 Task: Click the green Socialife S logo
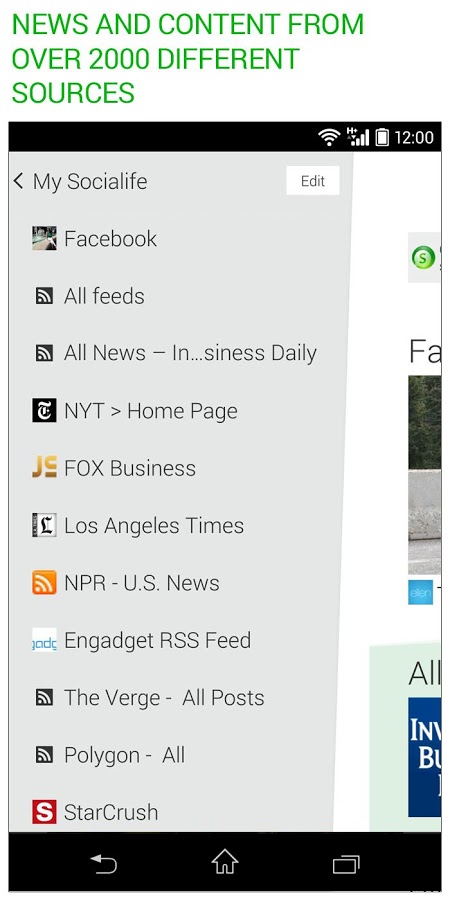coord(424,258)
